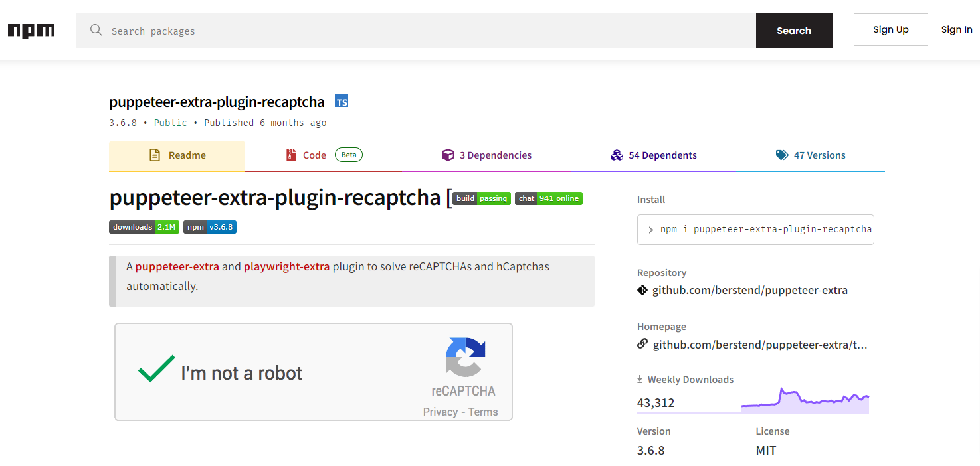Click the red Code file icon
980x466 pixels.
(291, 155)
